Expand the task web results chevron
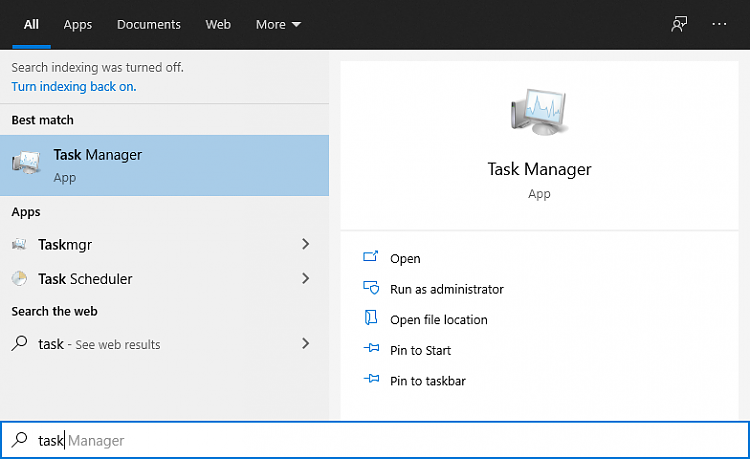The width and height of the screenshot is (750, 459). pos(305,343)
